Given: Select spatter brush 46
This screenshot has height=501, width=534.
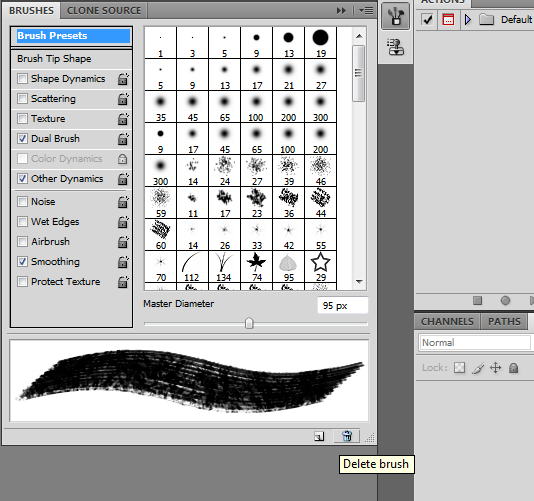Looking at the screenshot, I should coord(320,171).
